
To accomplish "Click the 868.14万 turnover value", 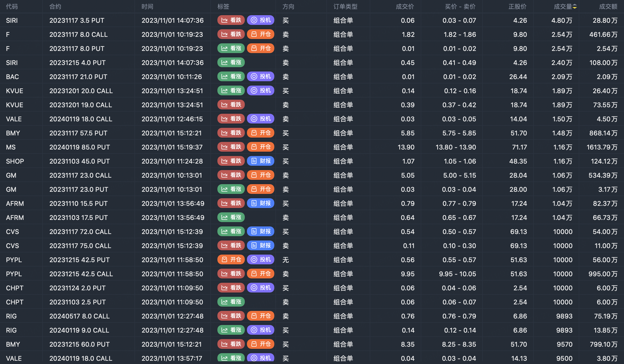I will click(603, 133).
